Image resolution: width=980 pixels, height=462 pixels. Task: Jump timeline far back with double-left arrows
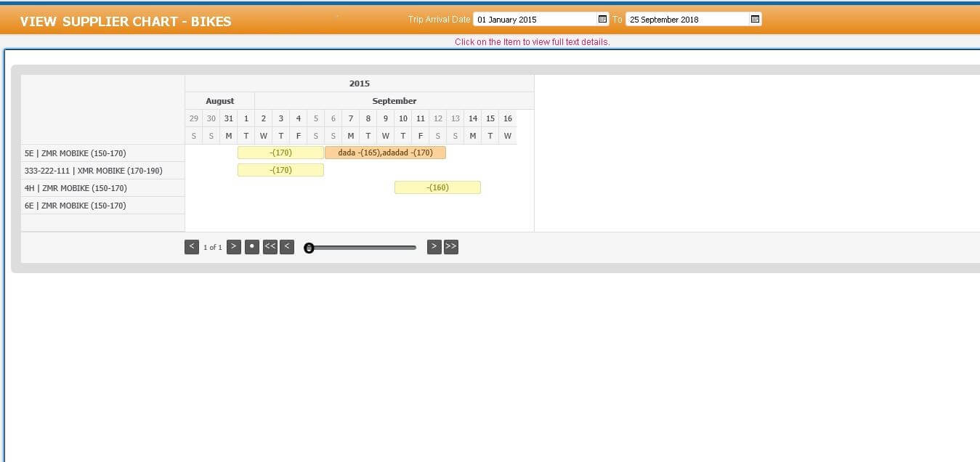[270, 247]
